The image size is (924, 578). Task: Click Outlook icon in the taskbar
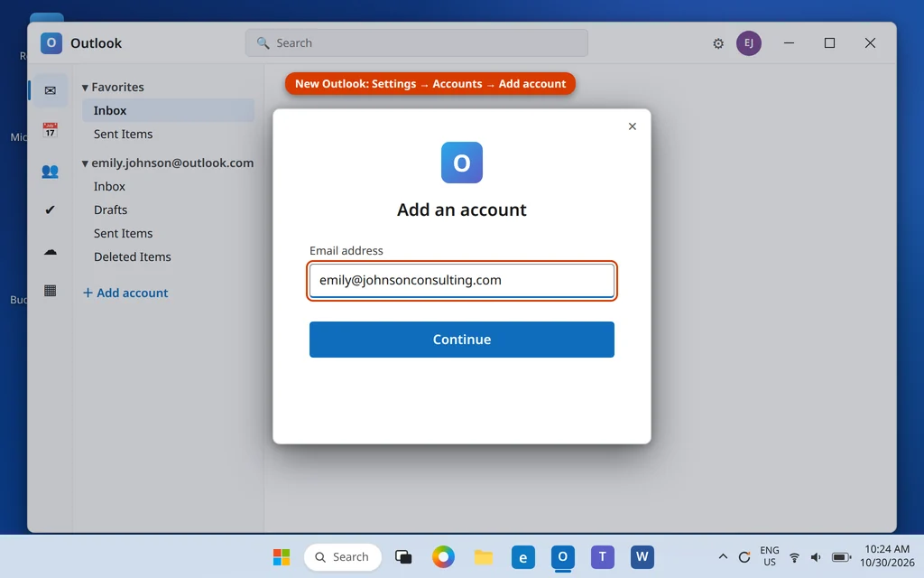tap(563, 556)
